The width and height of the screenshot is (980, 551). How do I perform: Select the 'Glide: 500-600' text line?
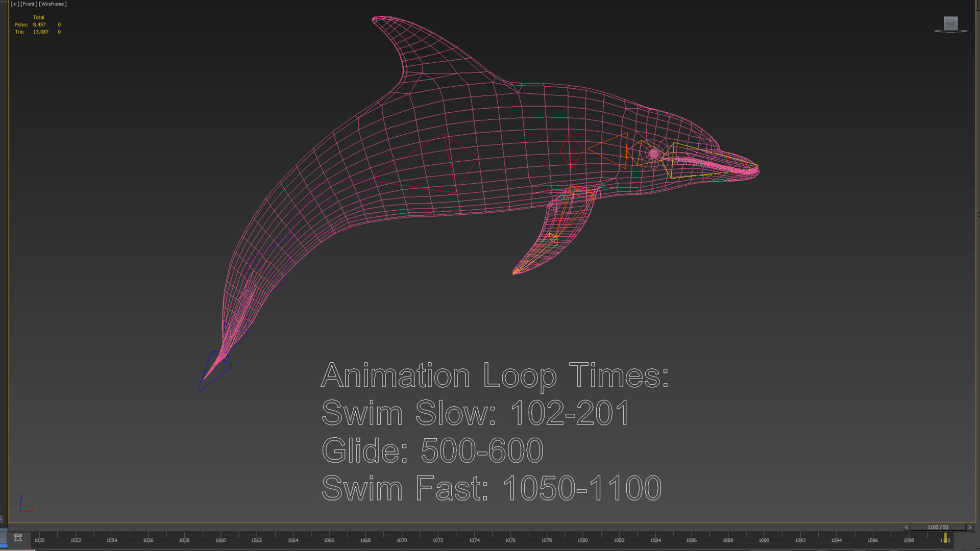click(432, 450)
